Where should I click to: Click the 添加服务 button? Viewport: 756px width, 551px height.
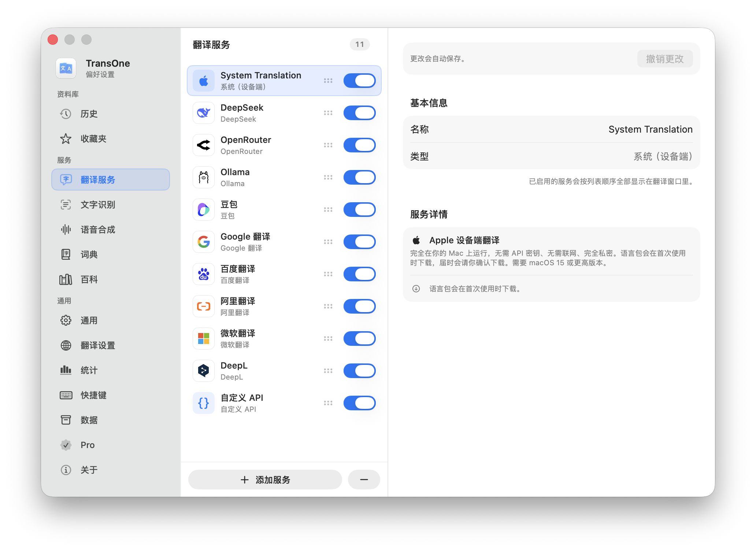coord(265,480)
